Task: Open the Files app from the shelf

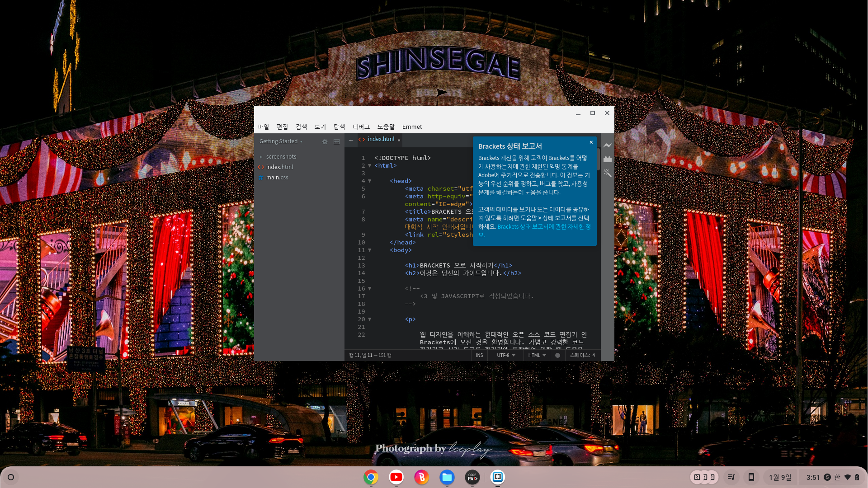Action: (x=447, y=477)
